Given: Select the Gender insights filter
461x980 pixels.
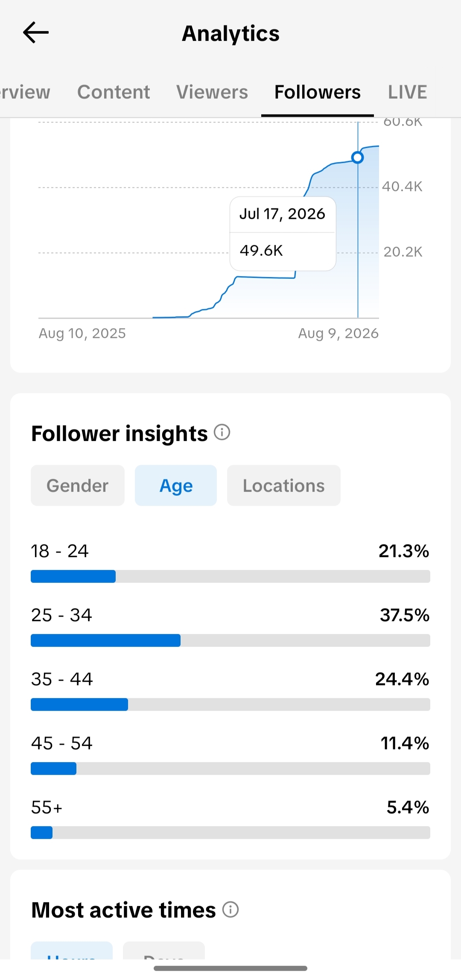Looking at the screenshot, I should [x=78, y=486].
